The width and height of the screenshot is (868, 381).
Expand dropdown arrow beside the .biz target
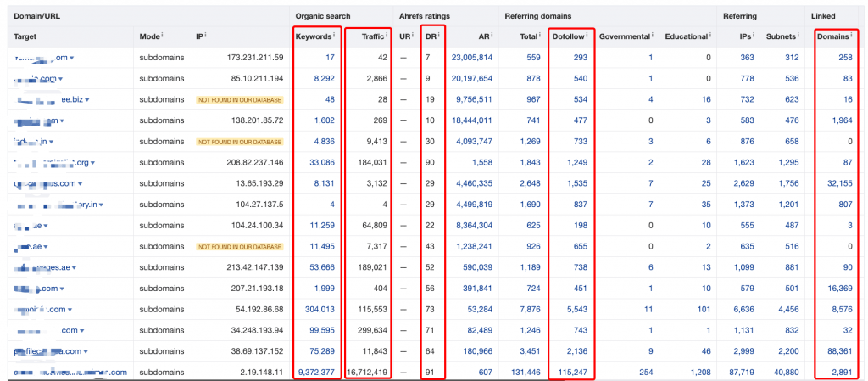click(x=87, y=100)
